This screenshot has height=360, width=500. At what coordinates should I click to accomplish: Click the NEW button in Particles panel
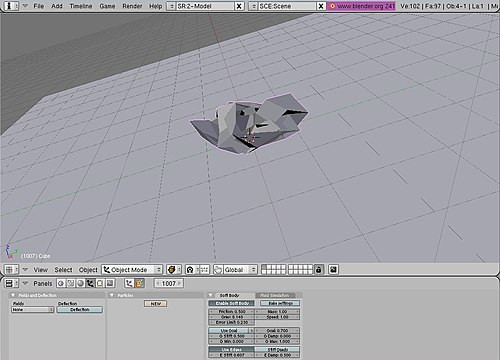click(x=156, y=304)
